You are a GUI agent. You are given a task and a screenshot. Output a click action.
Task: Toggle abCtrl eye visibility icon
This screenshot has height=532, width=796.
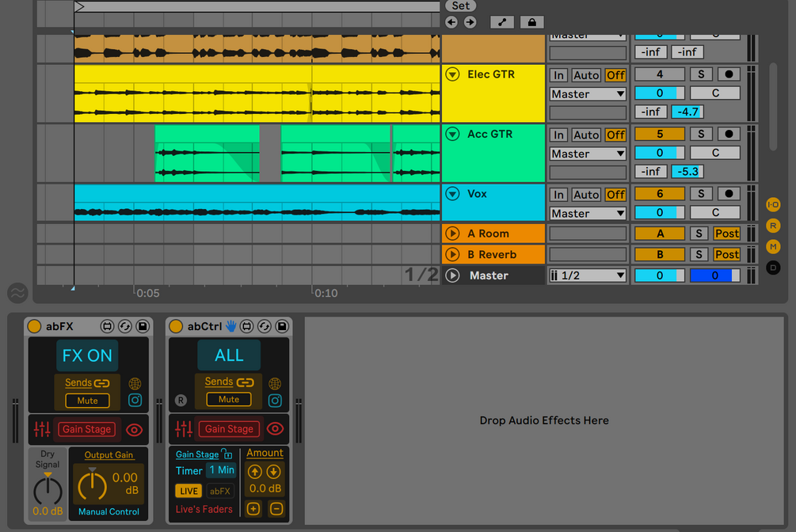tap(275, 429)
